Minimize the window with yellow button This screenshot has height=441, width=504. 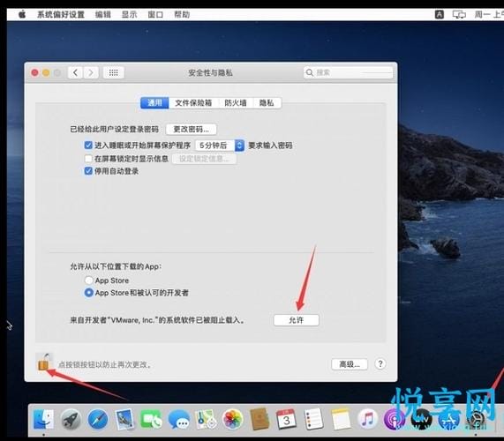(x=46, y=73)
